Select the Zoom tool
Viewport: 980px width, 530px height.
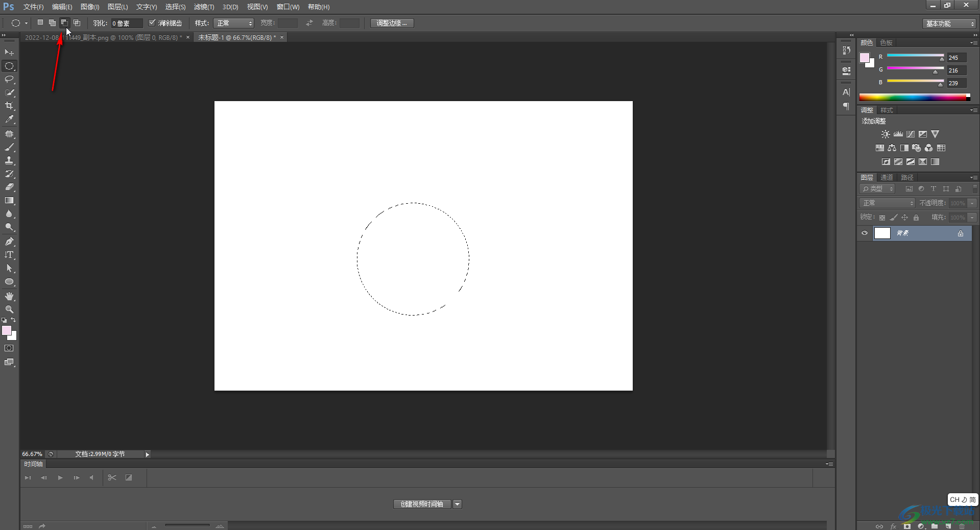[x=9, y=309]
